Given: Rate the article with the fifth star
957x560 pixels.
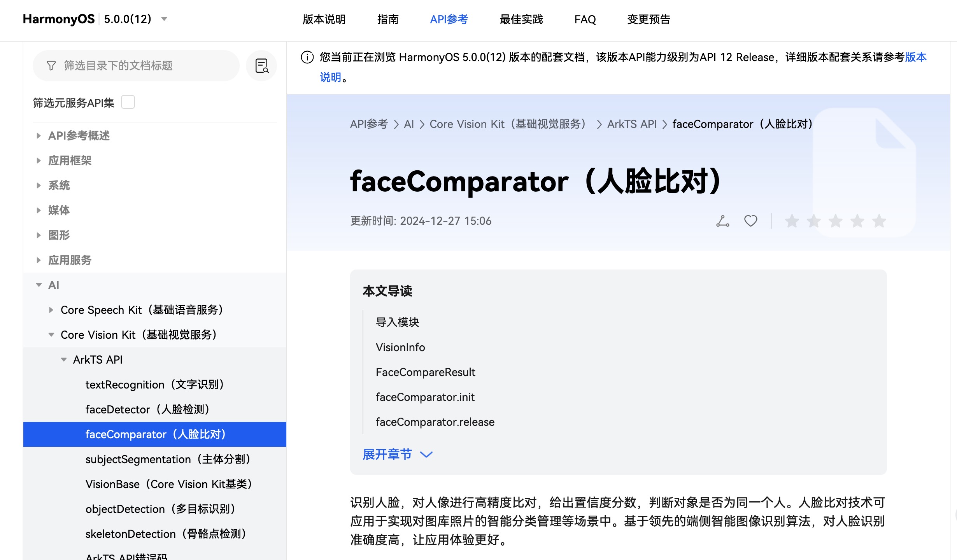Looking at the screenshot, I should (879, 221).
